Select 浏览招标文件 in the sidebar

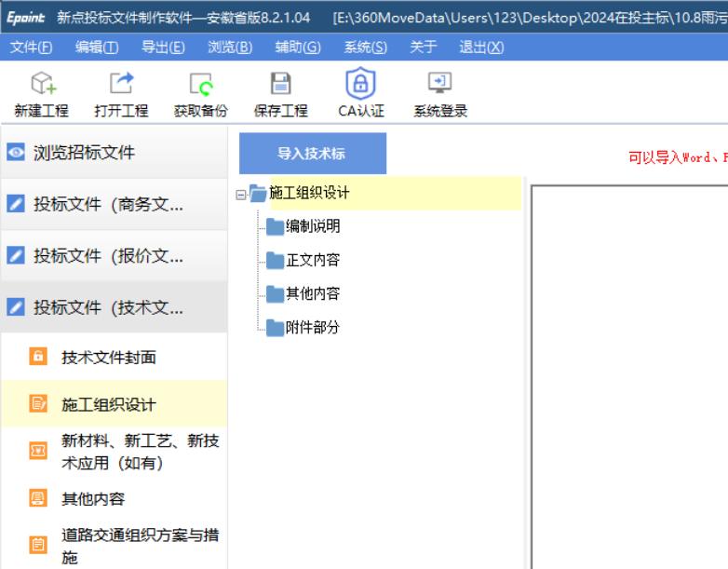tap(115, 153)
